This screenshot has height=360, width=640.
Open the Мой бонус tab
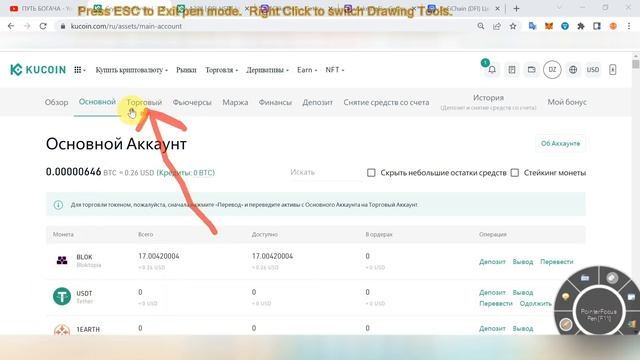coord(567,102)
